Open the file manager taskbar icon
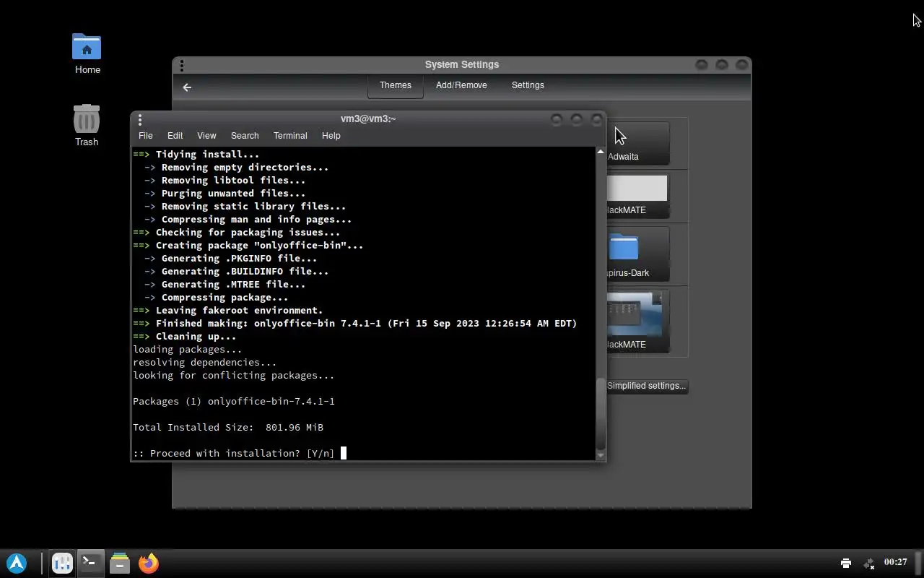 (120, 563)
